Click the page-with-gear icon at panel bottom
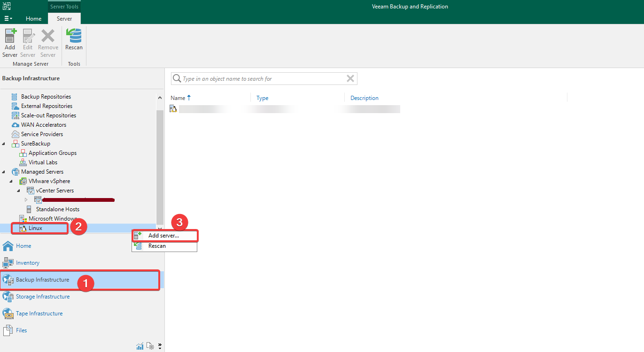Image resolution: width=644 pixels, height=352 pixels. point(150,346)
